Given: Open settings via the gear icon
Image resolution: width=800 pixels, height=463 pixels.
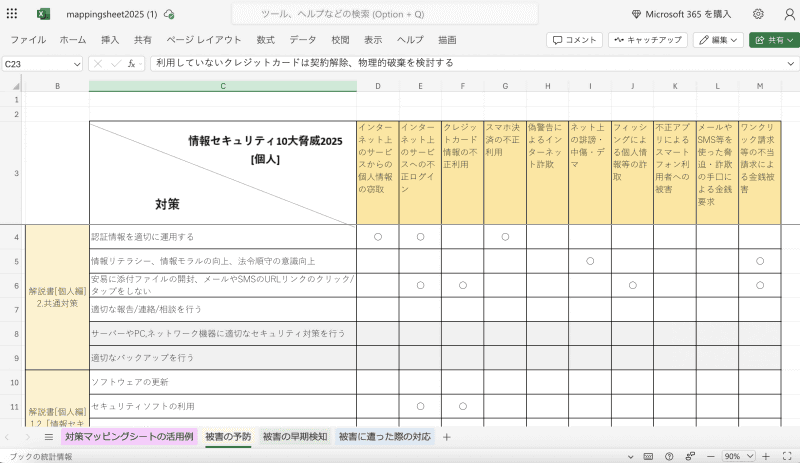Looking at the screenshot, I should pyautogui.click(x=758, y=14).
